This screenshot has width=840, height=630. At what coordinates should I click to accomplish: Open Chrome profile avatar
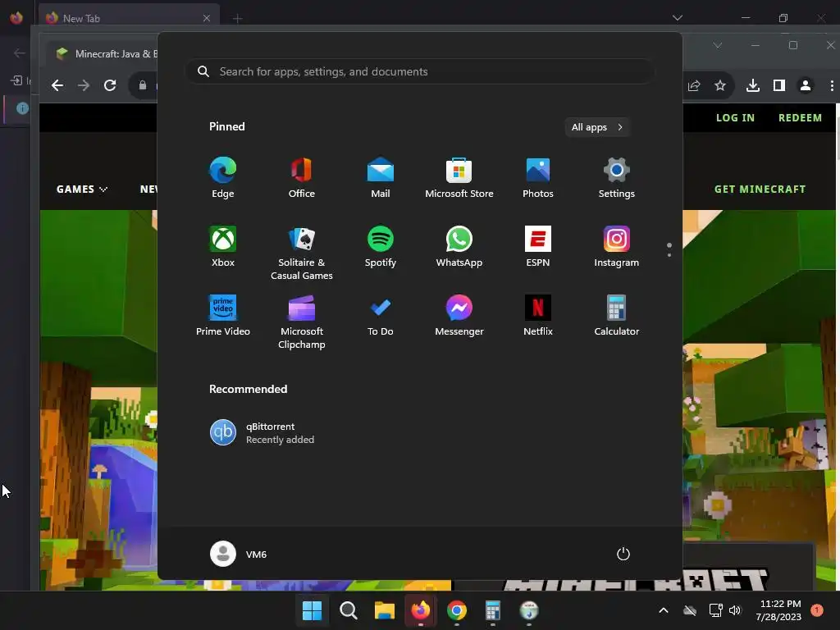click(806, 85)
